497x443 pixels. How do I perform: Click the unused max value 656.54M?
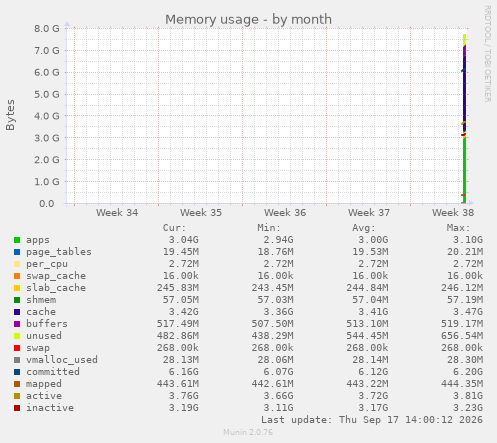tap(462, 336)
